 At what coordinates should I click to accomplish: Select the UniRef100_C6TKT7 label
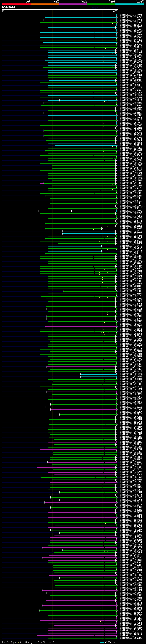tap(131, 67)
